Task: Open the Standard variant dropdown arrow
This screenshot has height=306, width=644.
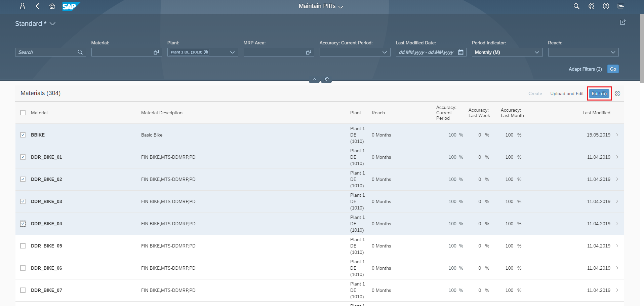Action: (52, 24)
